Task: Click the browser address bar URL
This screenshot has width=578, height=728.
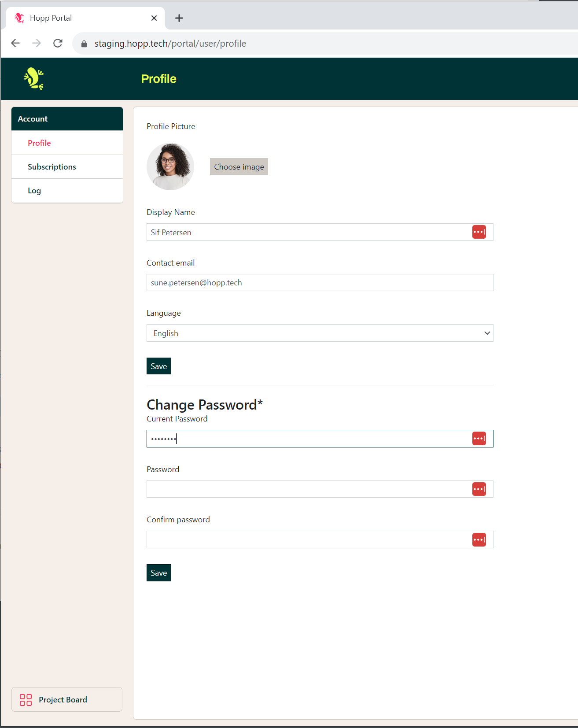Action: (x=170, y=44)
